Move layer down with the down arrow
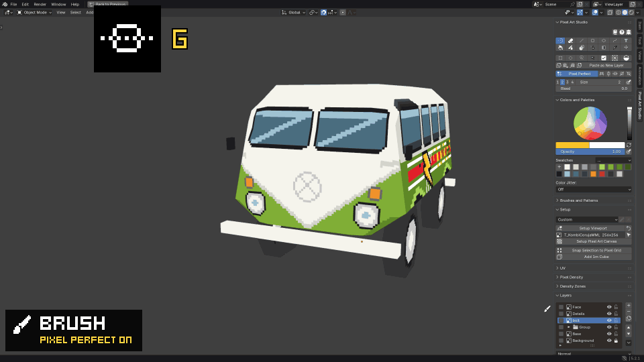Screen dimensions: 644x362 pyautogui.click(x=629, y=334)
